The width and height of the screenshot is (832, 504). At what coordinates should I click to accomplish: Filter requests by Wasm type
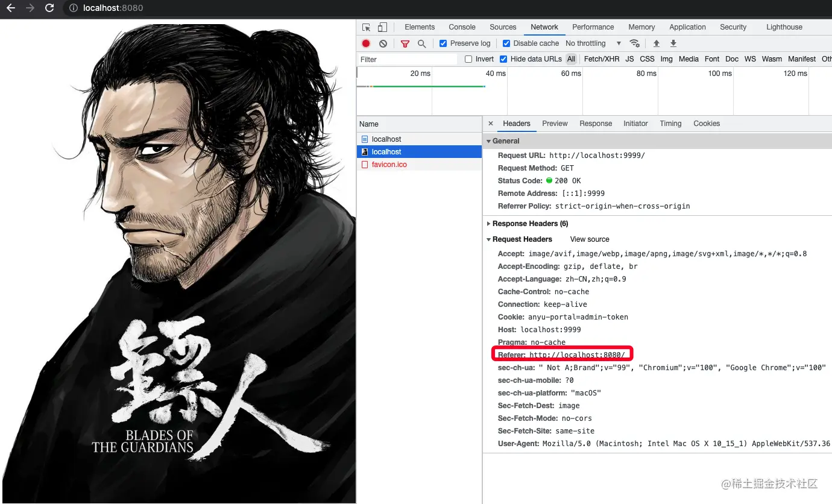[x=772, y=59]
